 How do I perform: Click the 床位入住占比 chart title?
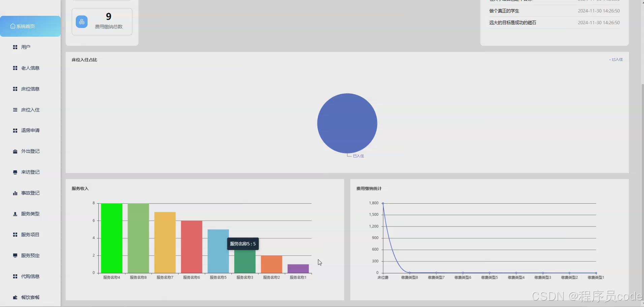point(85,60)
